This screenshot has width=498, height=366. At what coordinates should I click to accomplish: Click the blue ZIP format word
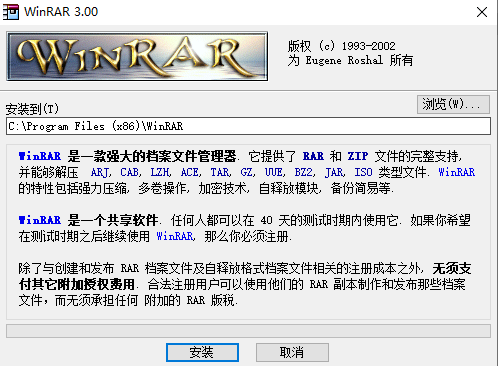pos(358,156)
